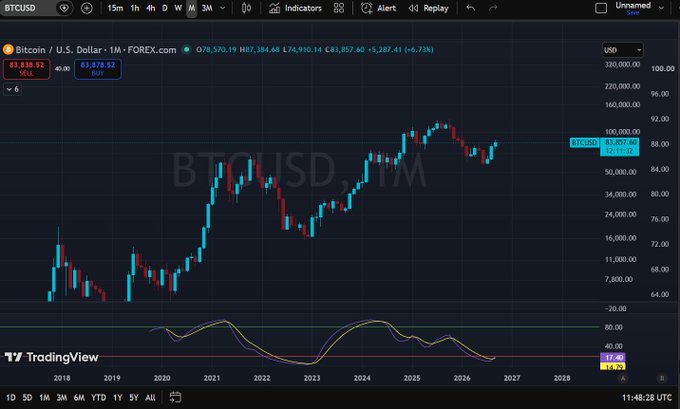Click the SELL 83,838.52 button
This screenshot has width=680, height=409.
click(x=26, y=69)
